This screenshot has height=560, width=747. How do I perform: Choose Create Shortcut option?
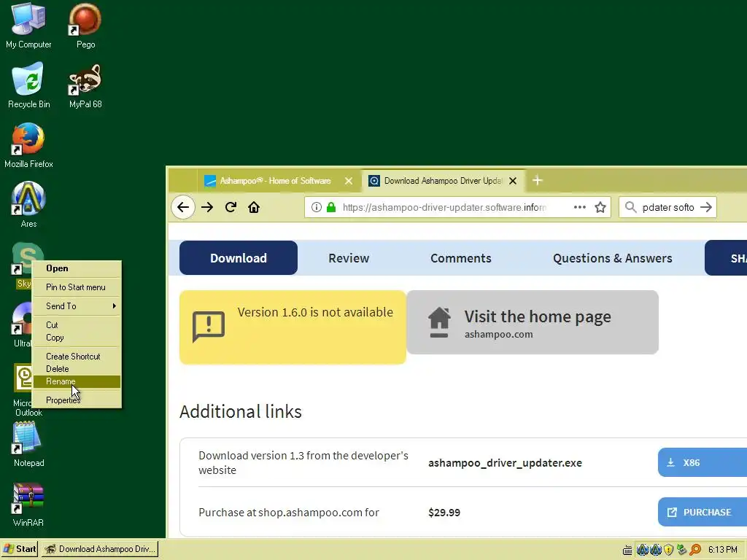pyautogui.click(x=77, y=356)
